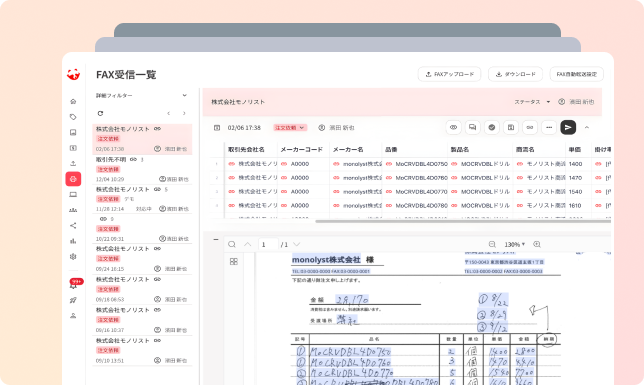
Task: Go to next page chevron in viewer
Action: pyautogui.click(x=297, y=244)
